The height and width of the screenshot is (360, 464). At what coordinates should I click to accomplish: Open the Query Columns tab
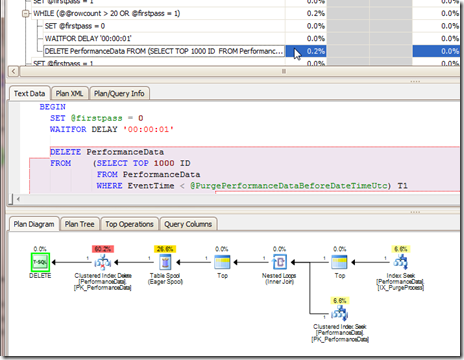[188, 224]
